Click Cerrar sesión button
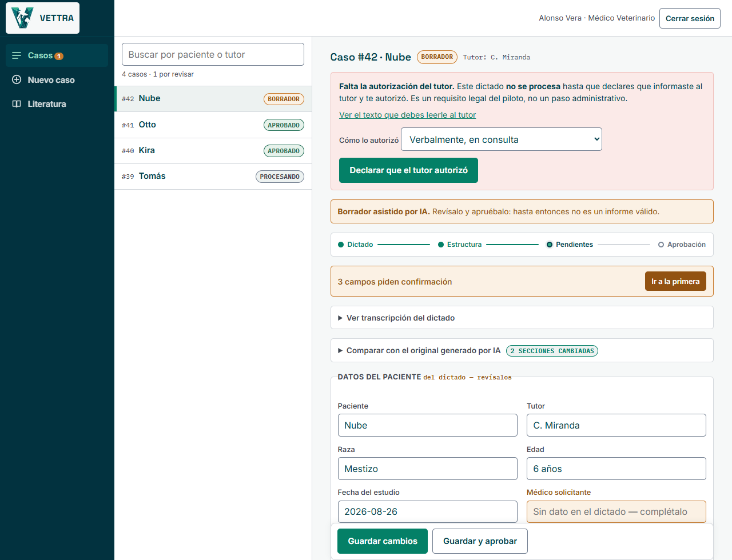 click(x=690, y=18)
